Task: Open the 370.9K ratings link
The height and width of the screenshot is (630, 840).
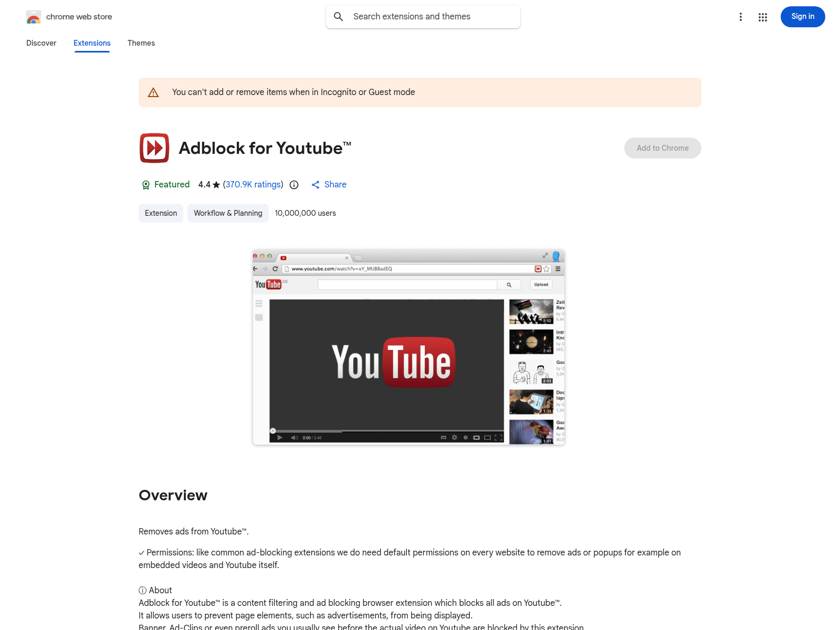Action: pos(253,184)
